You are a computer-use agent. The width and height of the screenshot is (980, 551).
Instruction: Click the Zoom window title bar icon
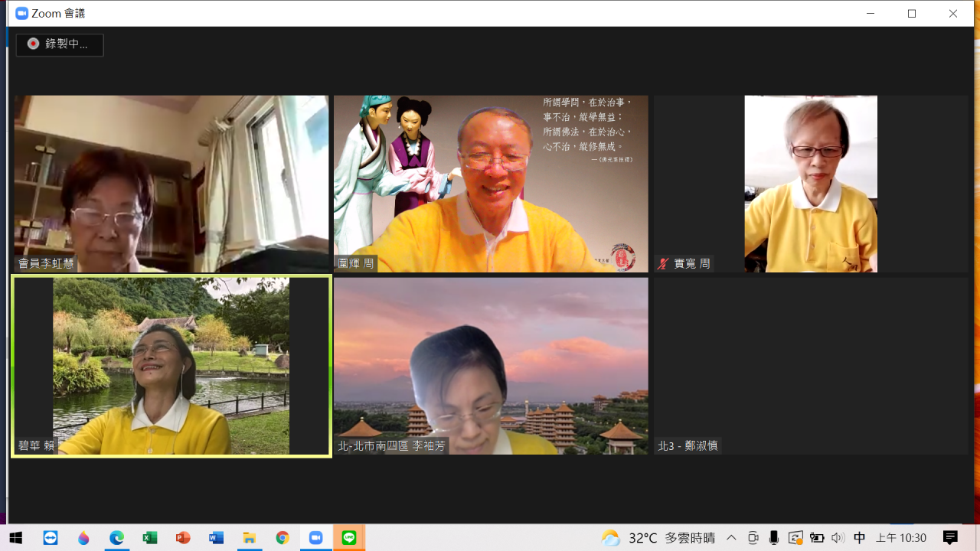pos(21,14)
